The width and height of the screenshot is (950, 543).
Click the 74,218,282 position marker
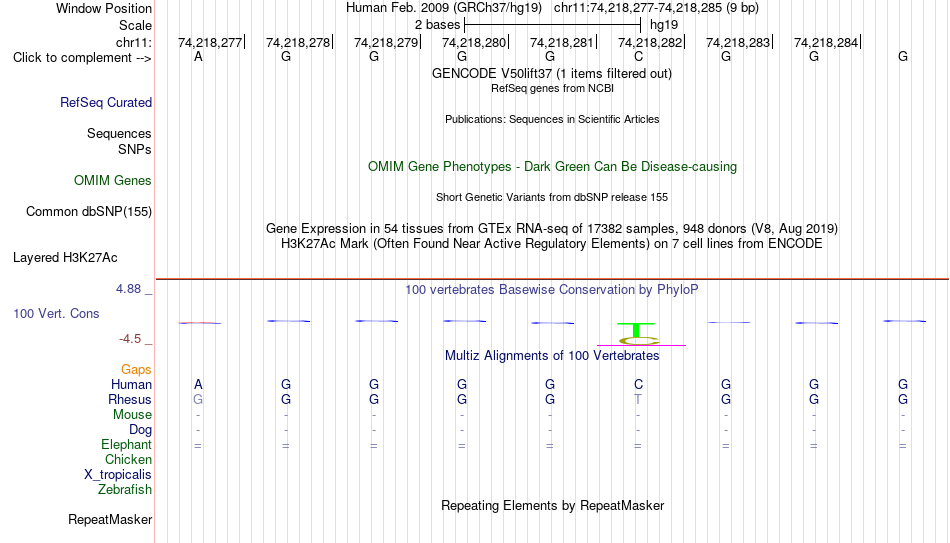pos(650,42)
